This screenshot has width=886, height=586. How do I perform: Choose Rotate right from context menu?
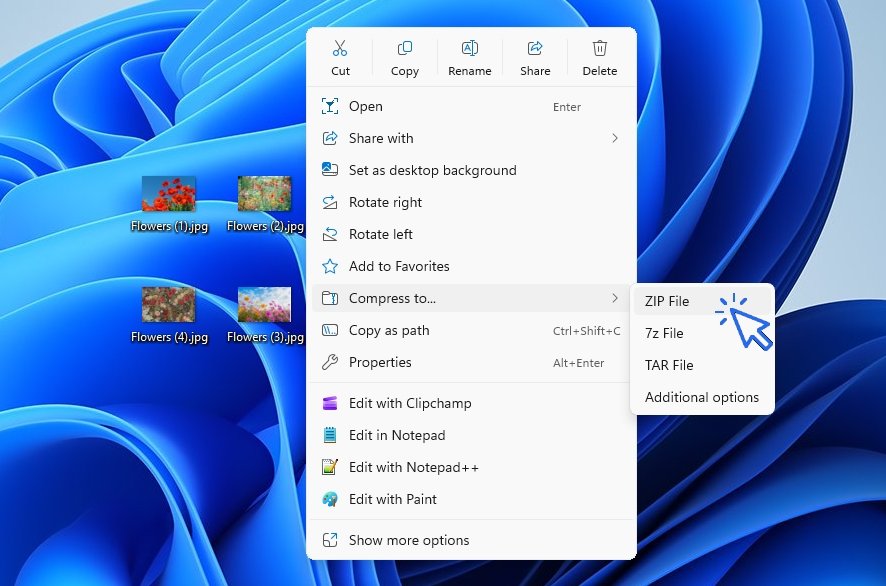click(385, 202)
